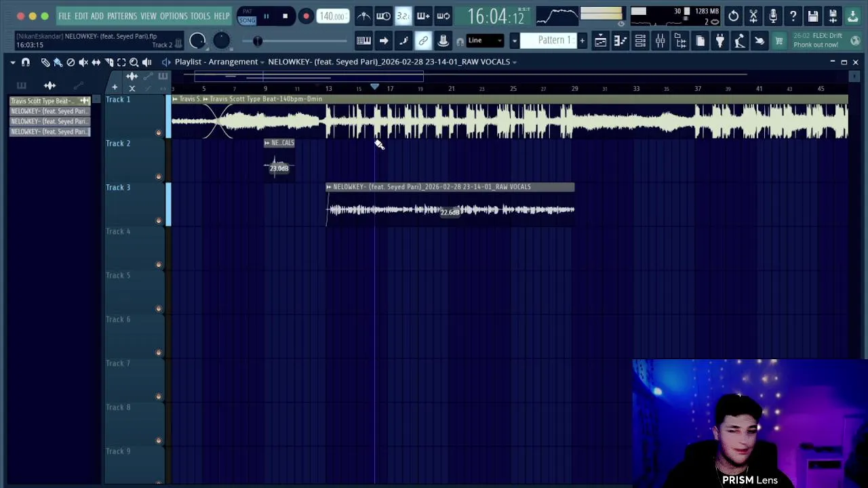This screenshot has height=488, width=868.
Task: Select the Draw pencil tool
Action: tap(45, 62)
